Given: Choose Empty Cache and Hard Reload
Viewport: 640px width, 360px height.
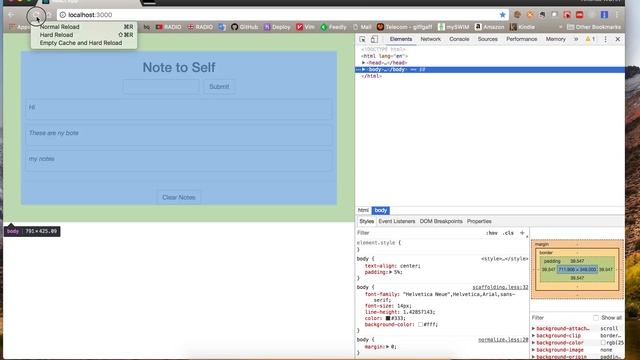Looking at the screenshot, I should click(x=84, y=43).
